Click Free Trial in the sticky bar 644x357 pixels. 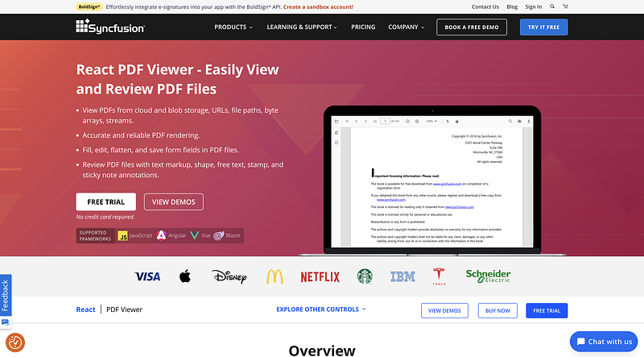click(547, 310)
